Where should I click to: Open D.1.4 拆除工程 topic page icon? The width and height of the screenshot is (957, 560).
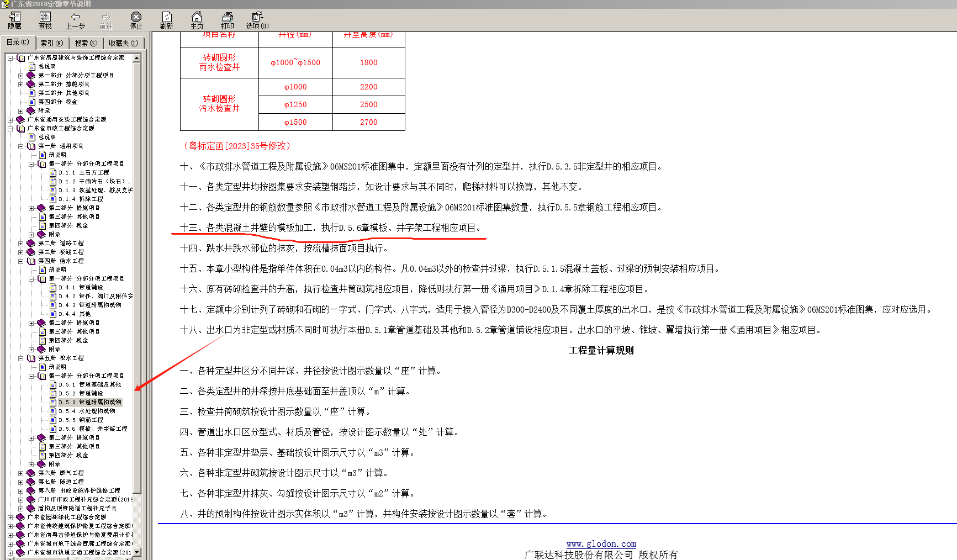(x=53, y=199)
